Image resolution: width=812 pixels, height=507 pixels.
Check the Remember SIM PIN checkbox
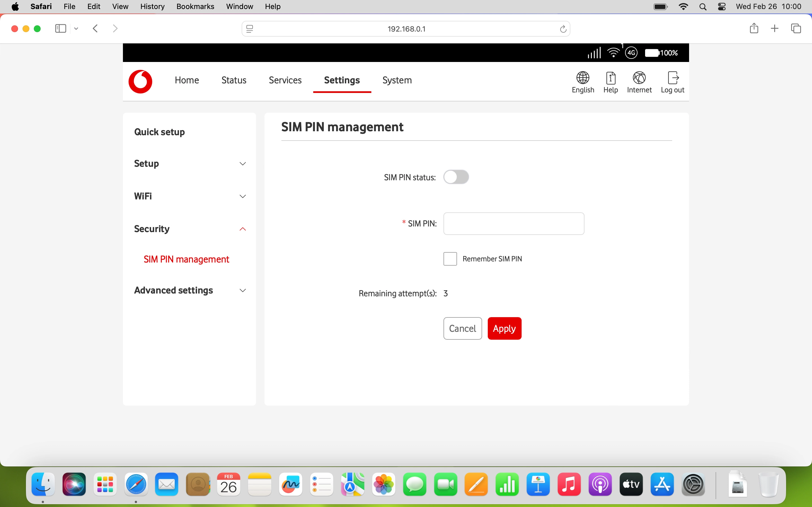click(450, 259)
